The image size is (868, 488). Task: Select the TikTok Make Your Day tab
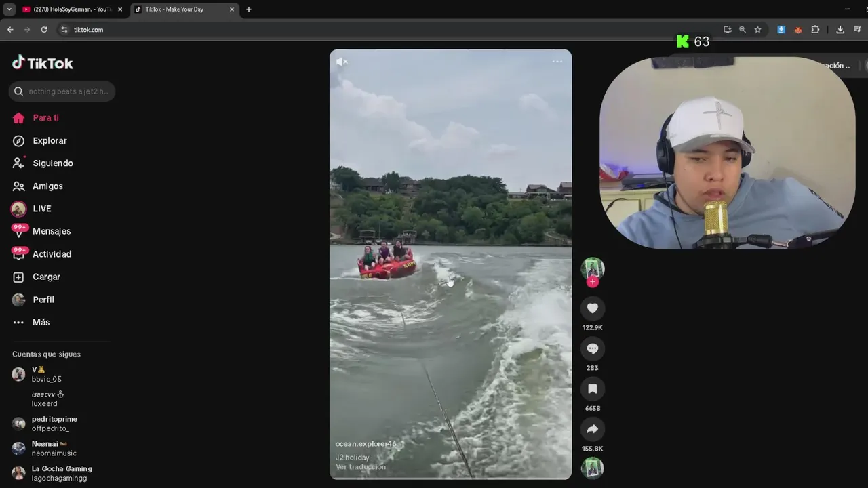[x=183, y=9]
